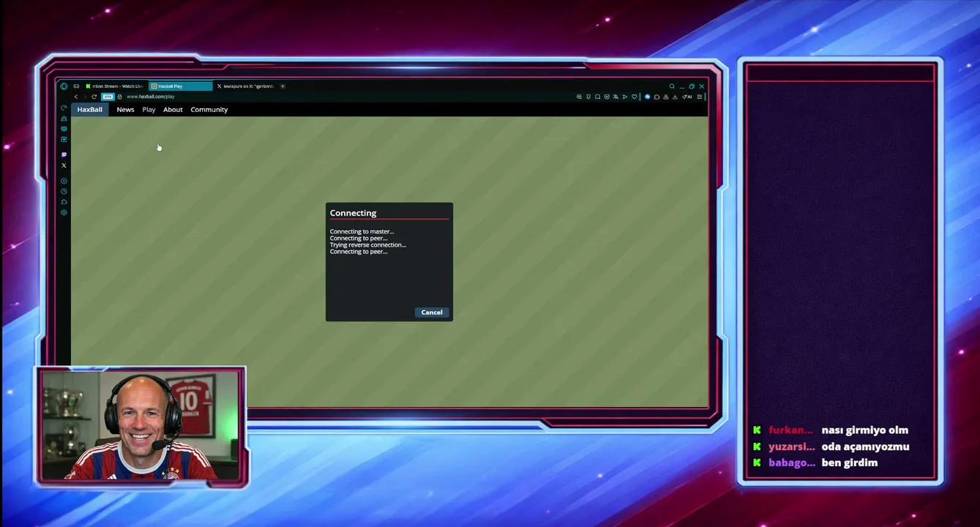Open extensions cube in toolbar
This screenshot has height=527, width=980.
tap(657, 97)
